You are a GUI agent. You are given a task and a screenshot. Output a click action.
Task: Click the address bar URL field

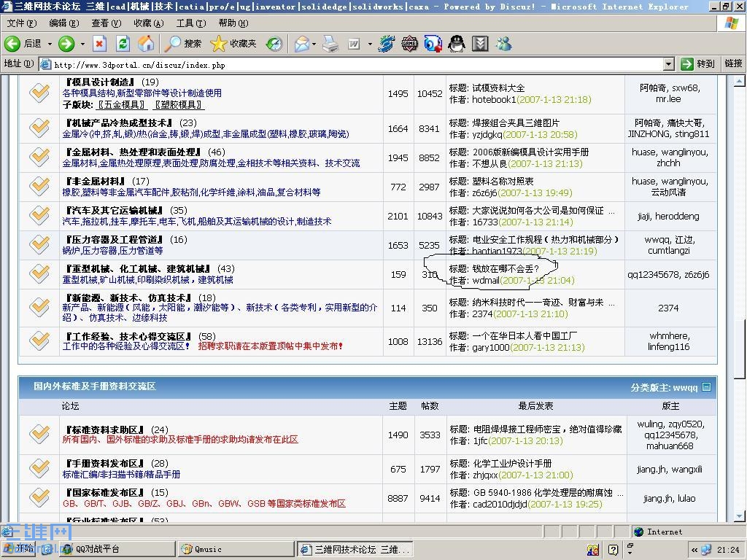(352, 65)
